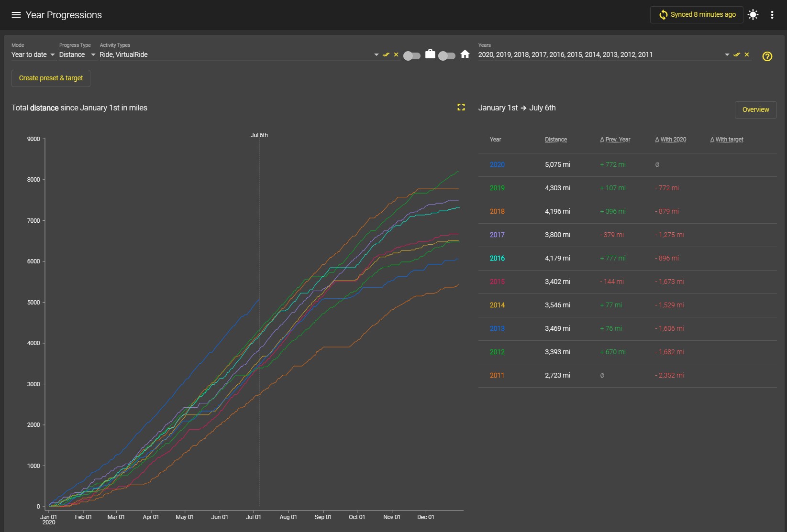Expand the chart to fullscreen
Screen dimensions: 787x532
(461, 107)
